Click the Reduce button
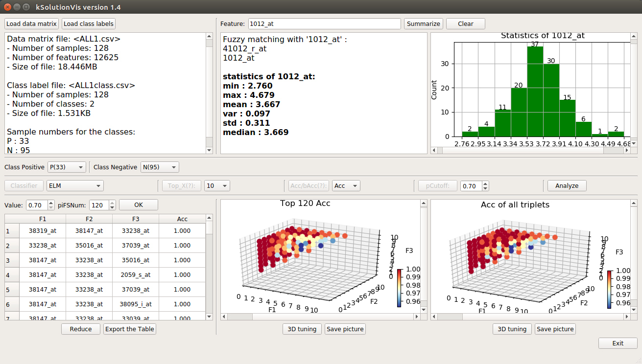 pos(81,329)
